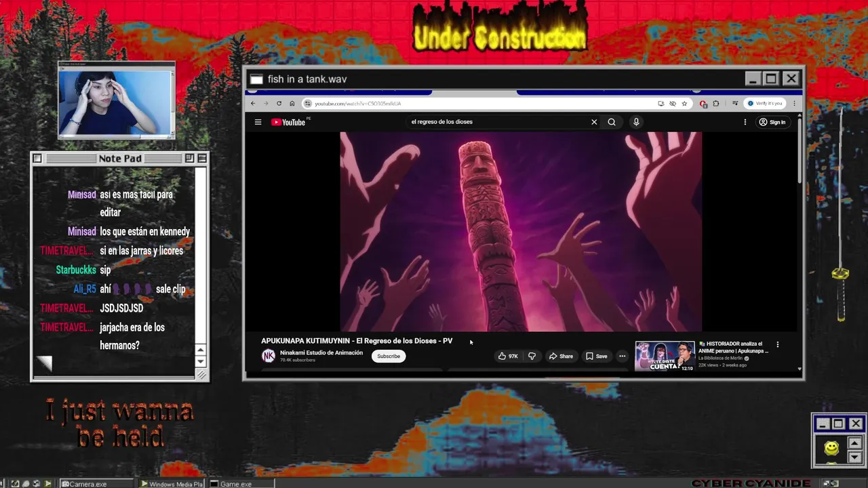868x488 pixels.
Task: Dislike the video
Action: tap(532, 356)
